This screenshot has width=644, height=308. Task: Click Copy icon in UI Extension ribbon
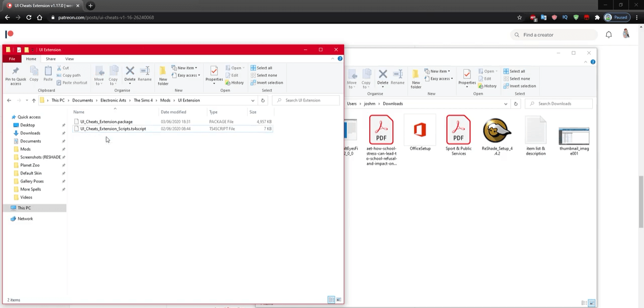(x=34, y=74)
